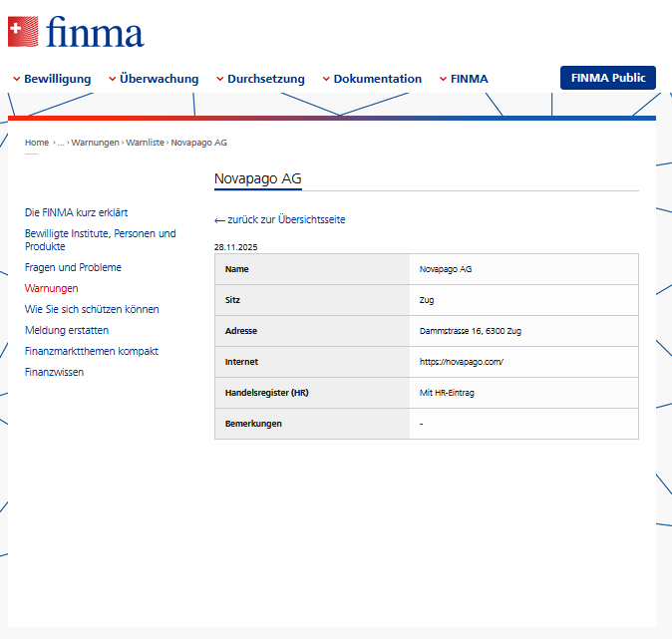Open the Dokumentation menu
The width and height of the screenshot is (672, 639).
(378, 79)
